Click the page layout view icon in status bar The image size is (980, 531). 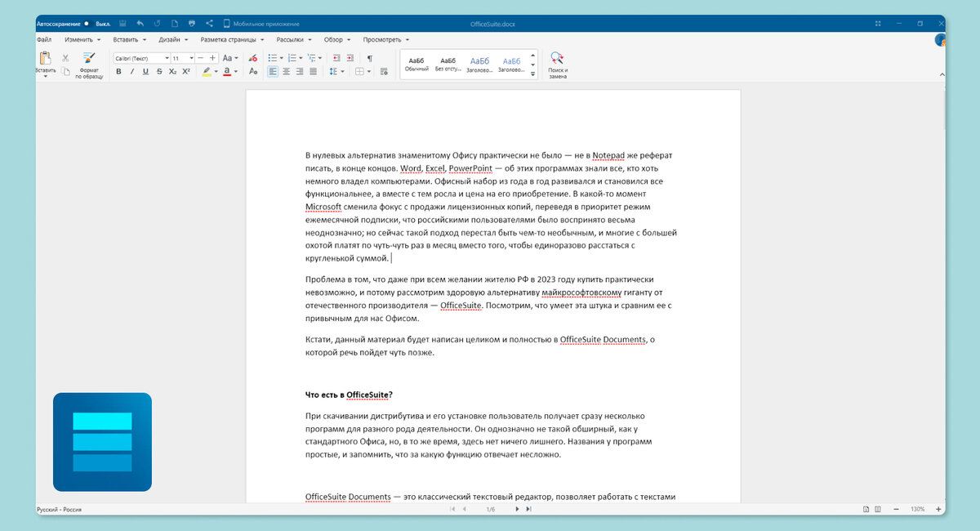click(x=866, y=509)
